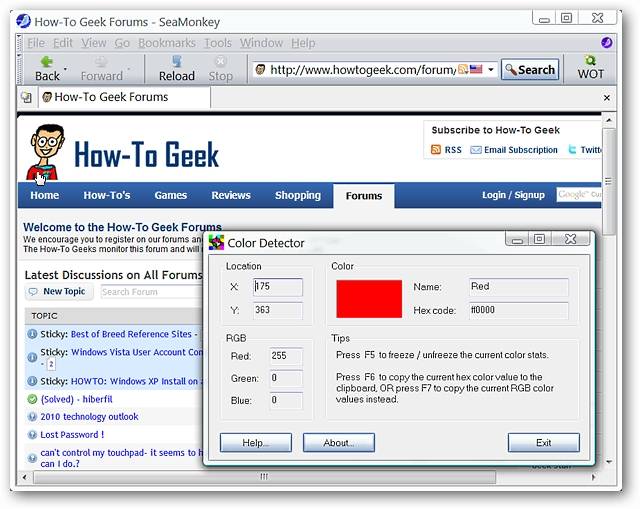Click the Hex code field showing ff0000
The width and height of the screenshot is (640, 509).
[518, 310]
